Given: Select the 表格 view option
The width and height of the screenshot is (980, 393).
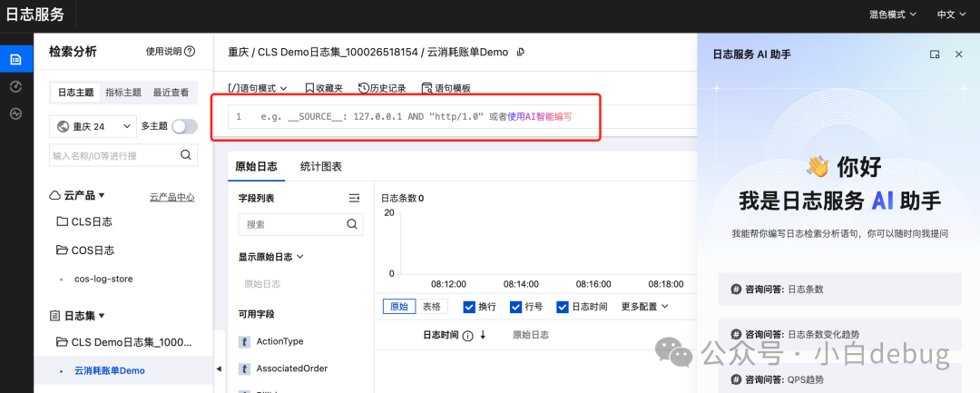Looking at the screenshot, I should tap(432, 306).
